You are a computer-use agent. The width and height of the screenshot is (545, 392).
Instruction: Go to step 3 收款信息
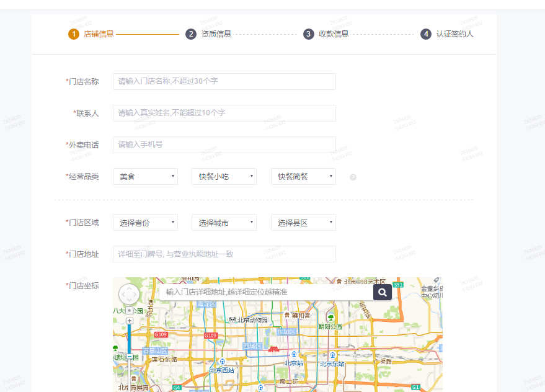(x=326, y=34)
